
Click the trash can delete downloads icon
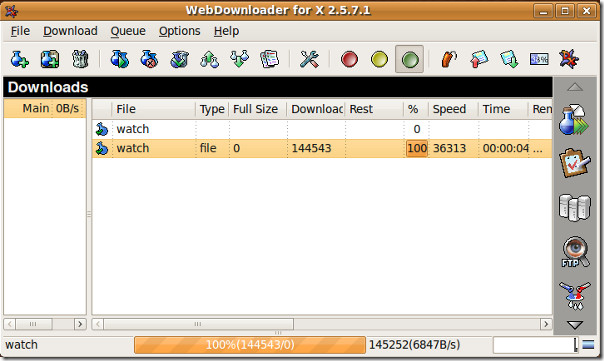coord(80,59)
